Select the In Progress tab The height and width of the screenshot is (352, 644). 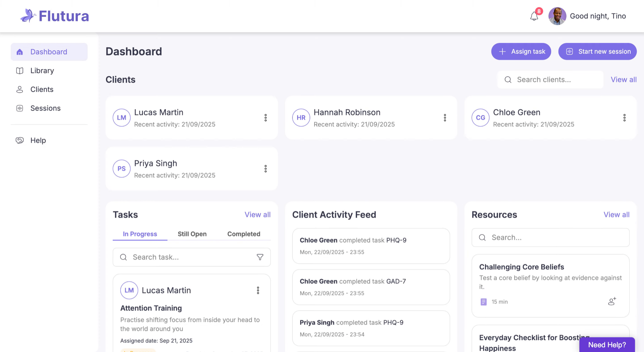(140, 234)
